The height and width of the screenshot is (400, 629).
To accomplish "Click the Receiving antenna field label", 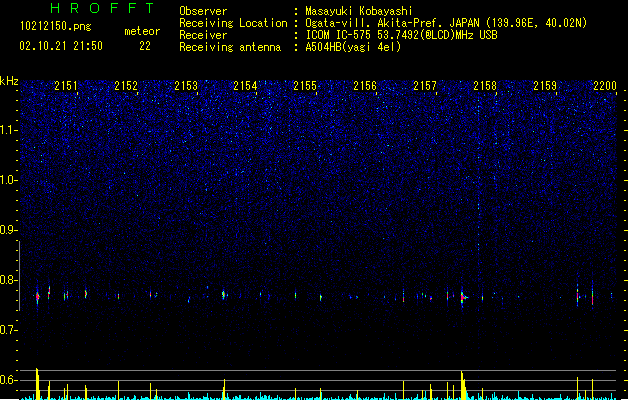I will coord(230,47).
